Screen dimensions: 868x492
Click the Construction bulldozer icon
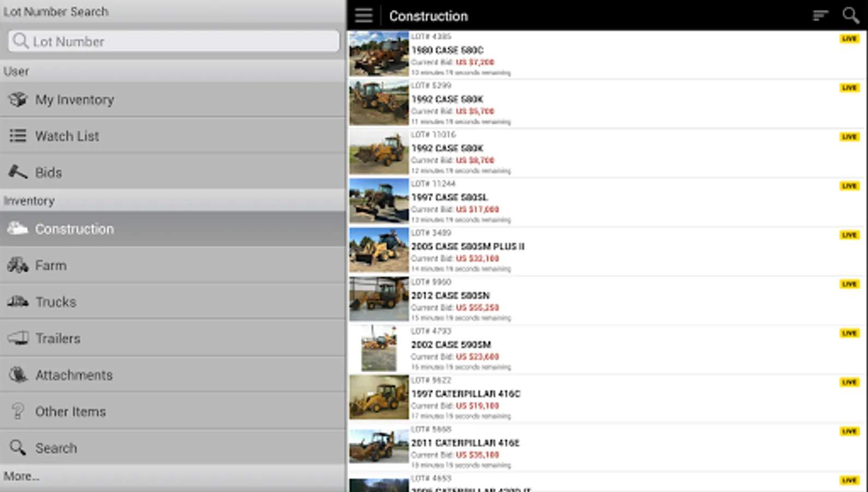18,229
